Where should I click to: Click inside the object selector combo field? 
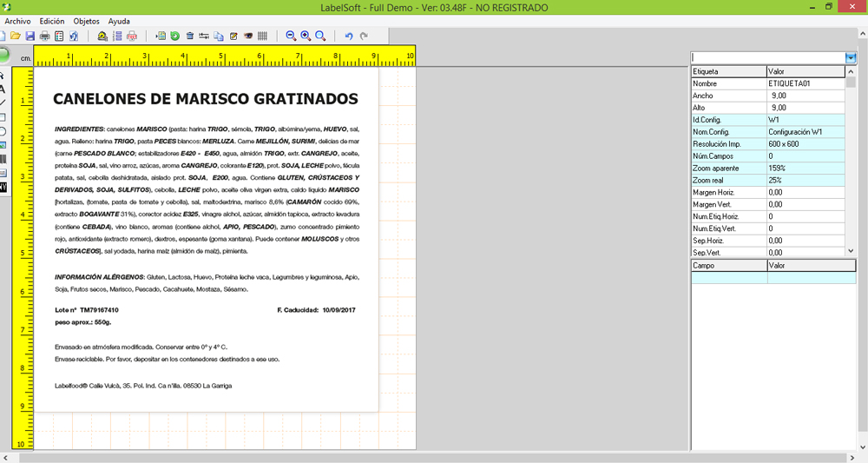pyautogui.click(x=768, y=57)
